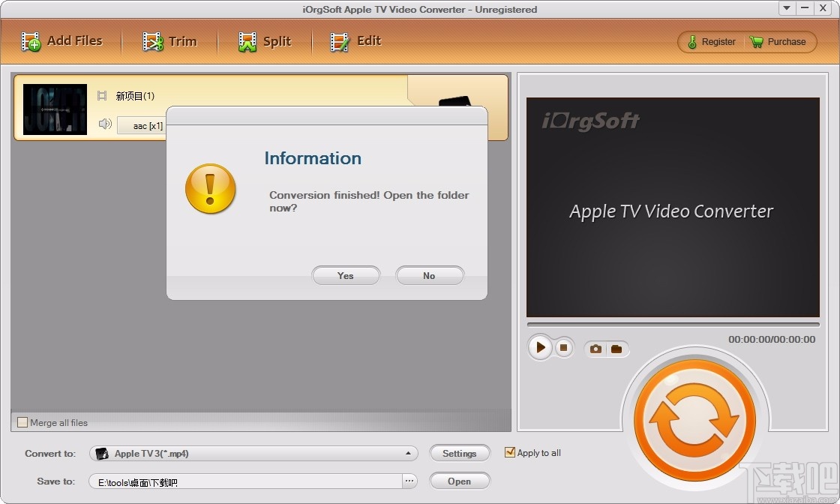The height and width of the screenshot is (504, 840).
Task: Click the aac [x1] audio track label
Action: click(141, 125)
